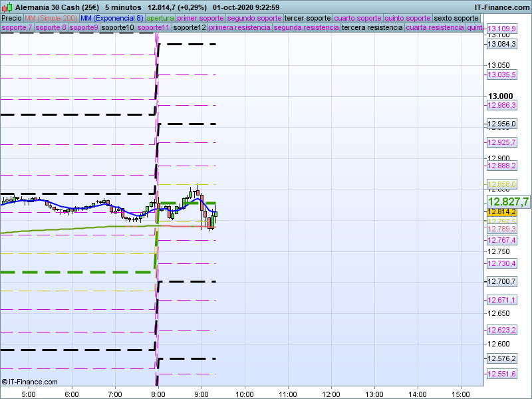Click the 12.956,0 price label

[502, 124]
